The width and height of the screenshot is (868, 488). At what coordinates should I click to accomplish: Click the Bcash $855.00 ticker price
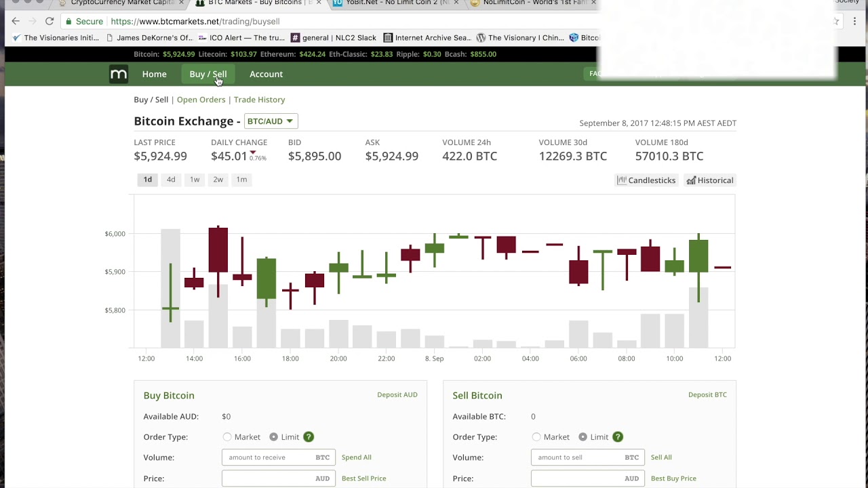[484, 54]
